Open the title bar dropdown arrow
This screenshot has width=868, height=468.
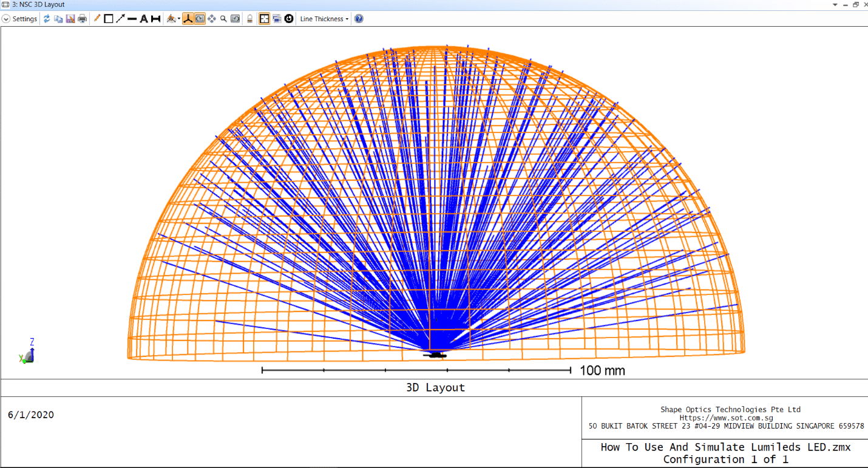pos(836,4)
